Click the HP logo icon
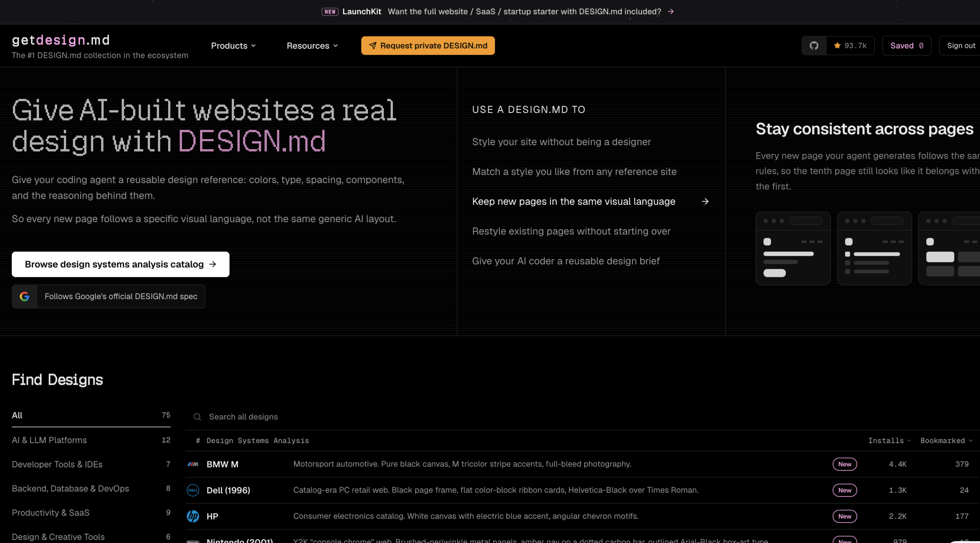The image size is (980, 543). point(193,516)
